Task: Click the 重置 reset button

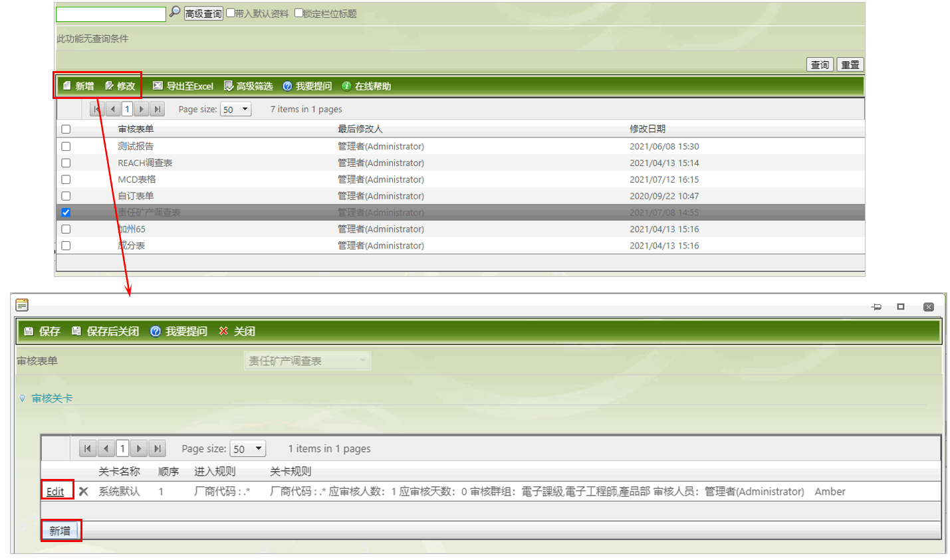Action: coord(850,64)
